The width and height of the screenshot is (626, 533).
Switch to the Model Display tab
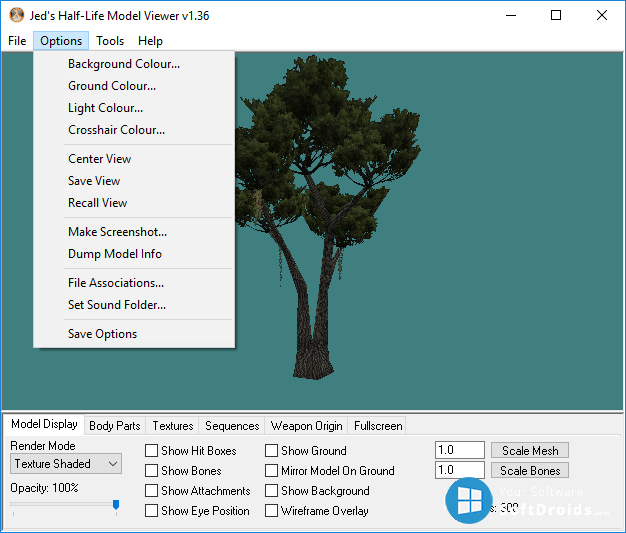click(x=44, y=424)
